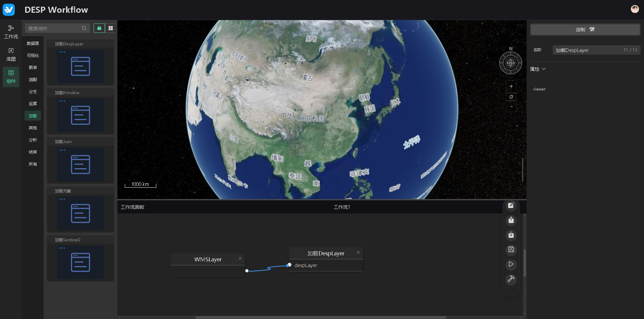
Task: Click the edit workflow pencil icon
Action: coord(511,205)
